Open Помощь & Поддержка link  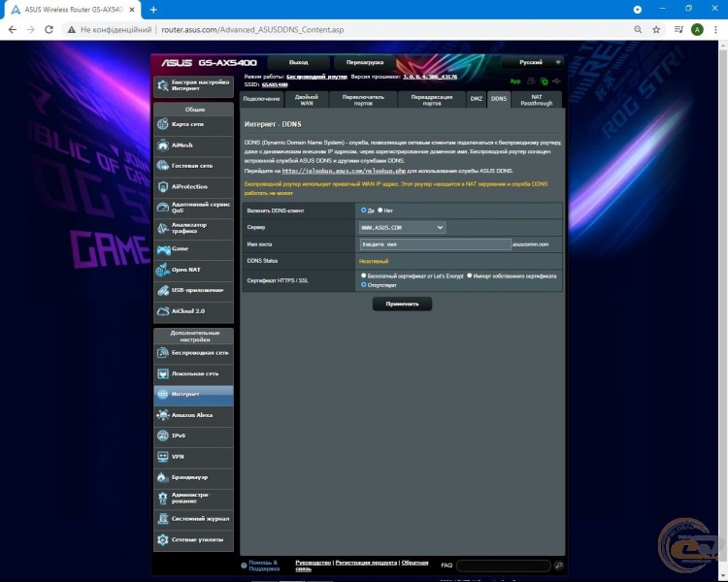click(x=264, y=566)
